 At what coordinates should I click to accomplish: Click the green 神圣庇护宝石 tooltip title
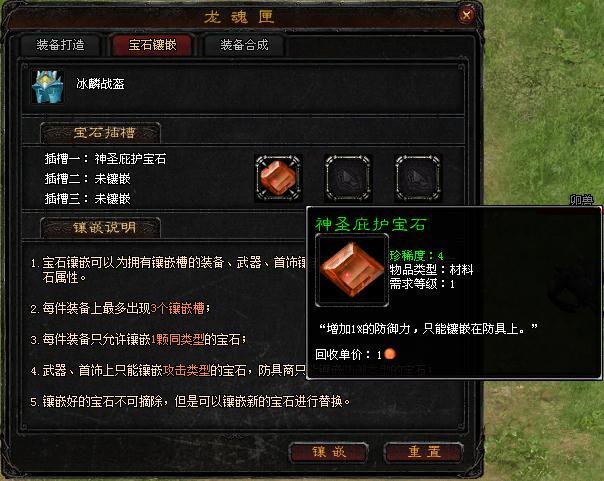point(371,224)
